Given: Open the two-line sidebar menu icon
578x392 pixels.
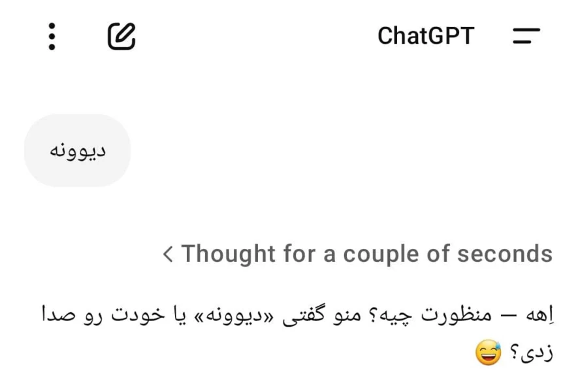Looking at the screenshot, I should point(526,35).
